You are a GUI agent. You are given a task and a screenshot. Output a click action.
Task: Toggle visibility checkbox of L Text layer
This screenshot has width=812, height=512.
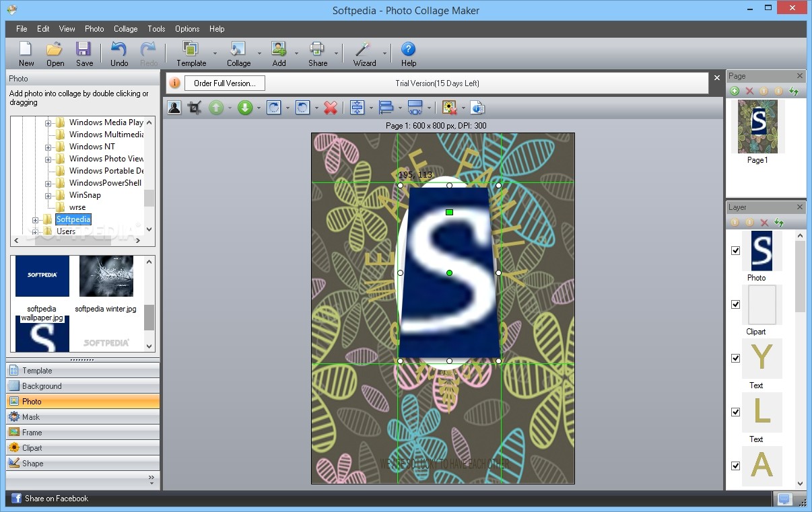click(x=735, y=412)
